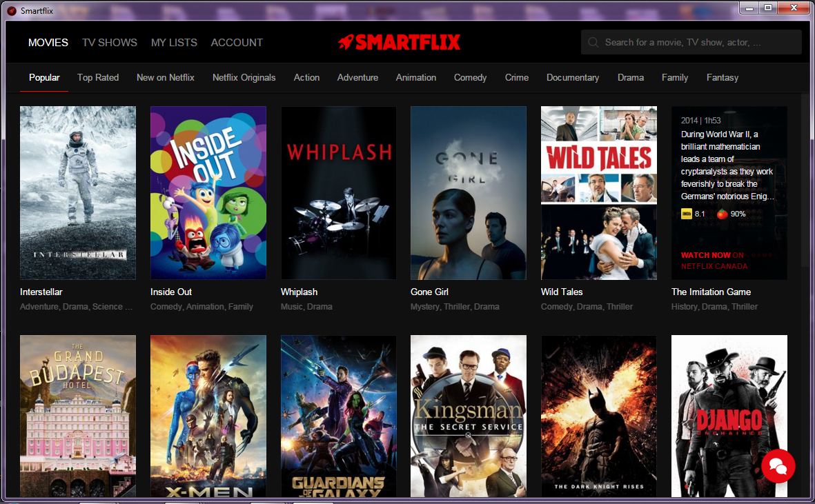Click 'Mystery, Thriller, Drama' genre text
The image size is (815, 504).
pyautogui.click(x=455, y=307)
